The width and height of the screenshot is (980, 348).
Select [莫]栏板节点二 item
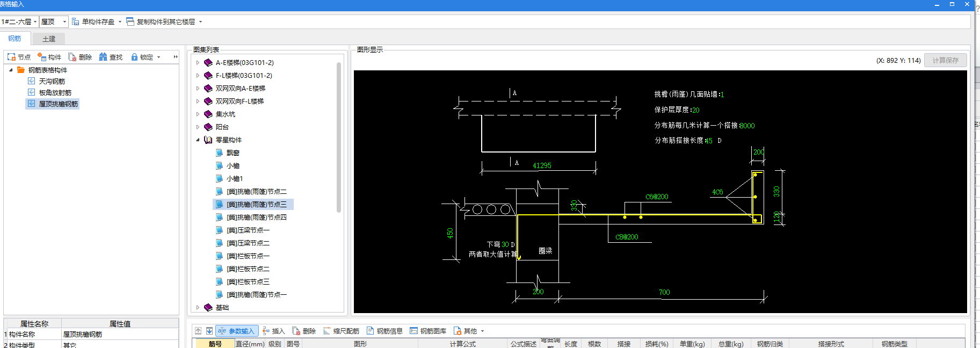coord(248,269)
